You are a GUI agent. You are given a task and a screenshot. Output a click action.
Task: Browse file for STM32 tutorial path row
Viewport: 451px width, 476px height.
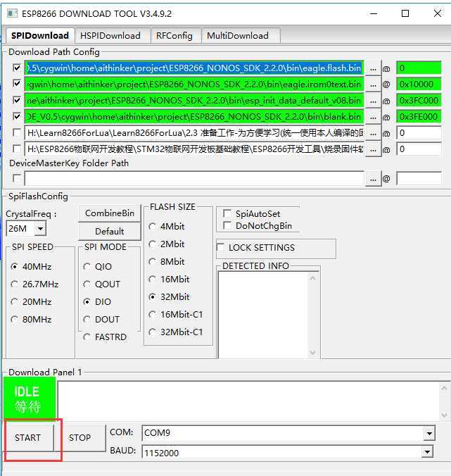373,149
